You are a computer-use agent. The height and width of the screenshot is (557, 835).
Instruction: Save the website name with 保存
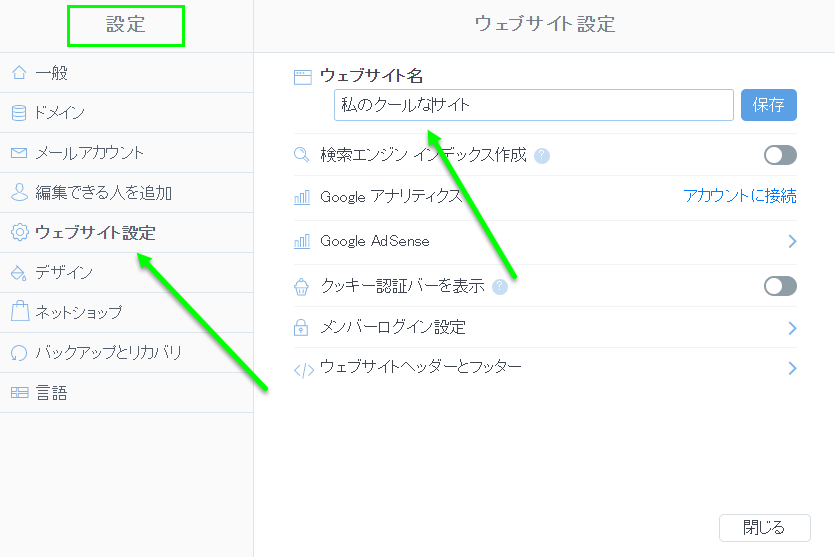click(x=769, y=105)
